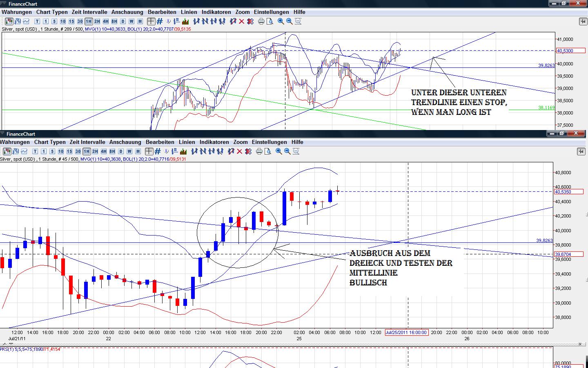
Task: Open Chart Typen menu in upper window
Action: (52, 12)
